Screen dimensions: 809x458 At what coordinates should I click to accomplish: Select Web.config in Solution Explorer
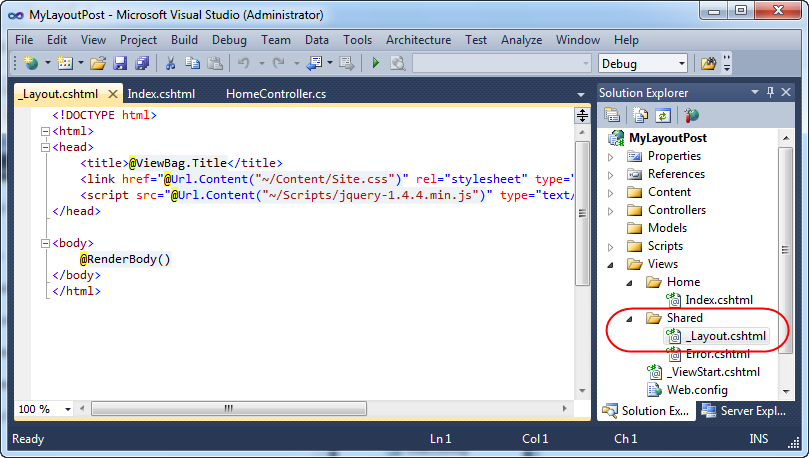coord(697,390)
